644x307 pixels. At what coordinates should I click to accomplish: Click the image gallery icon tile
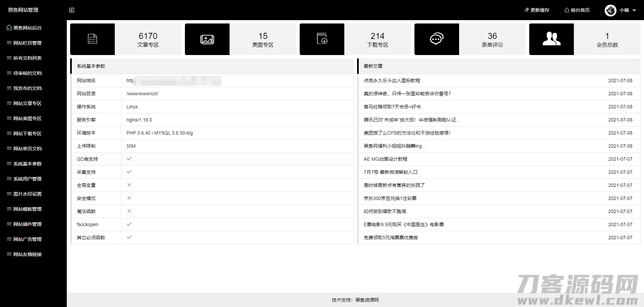pos(207,39)
